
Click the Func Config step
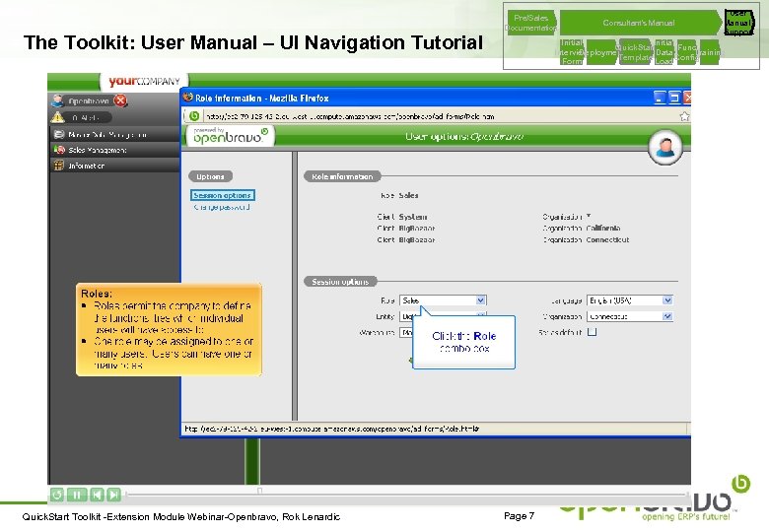click(x=686, y=52)
